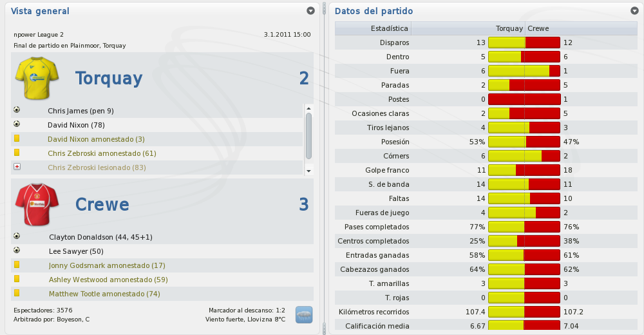
Task: Open the Datos del partido panel dropdown arrow
Action: (634, 11)
